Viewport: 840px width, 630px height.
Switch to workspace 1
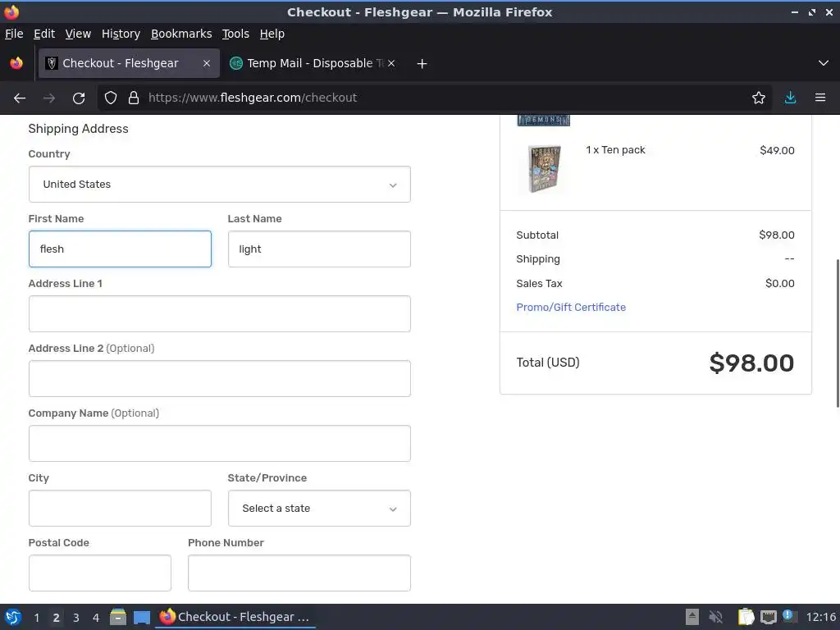coord(36,618)
